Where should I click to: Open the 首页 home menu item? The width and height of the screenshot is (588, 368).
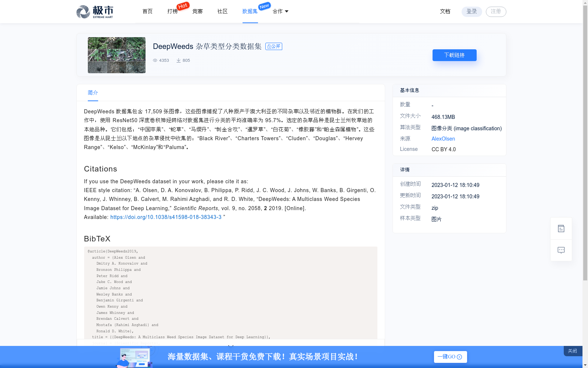tap(147, 11)
